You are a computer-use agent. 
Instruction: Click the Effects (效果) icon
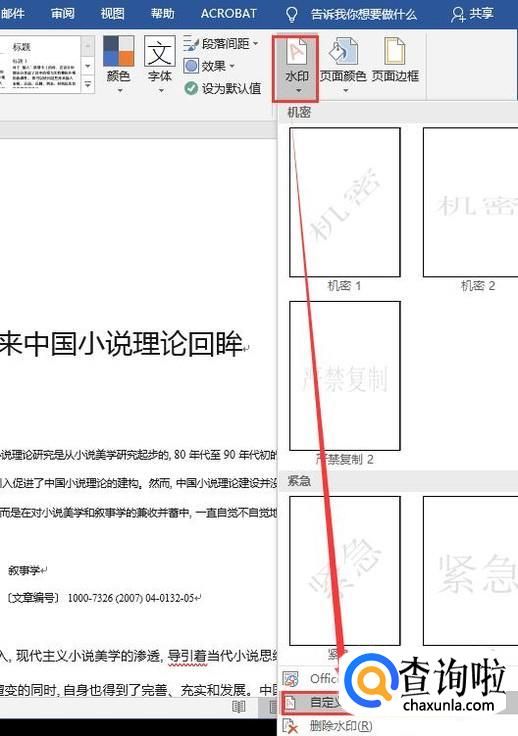pyautogui.click(x=191, y=66)
